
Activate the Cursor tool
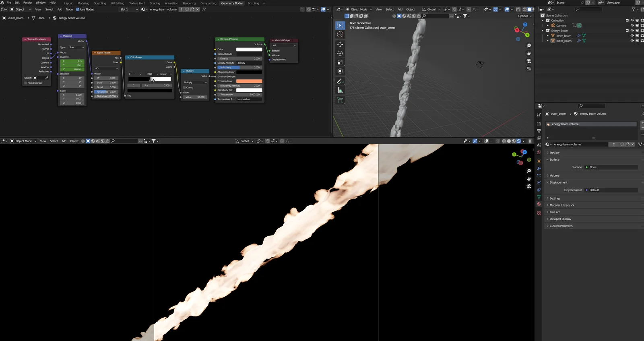click(340, 35)
